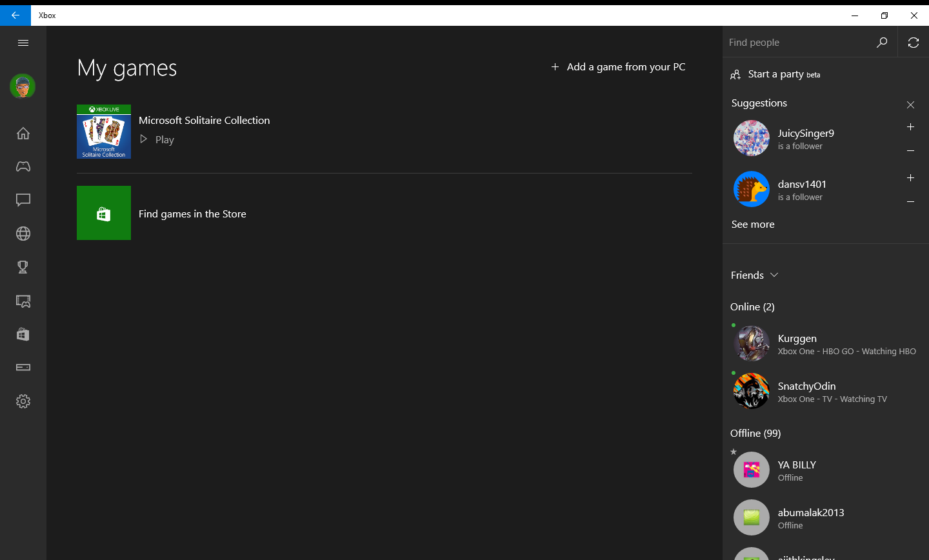
Task: Open SnatchyOdin's profile picture
Action: 752,391
